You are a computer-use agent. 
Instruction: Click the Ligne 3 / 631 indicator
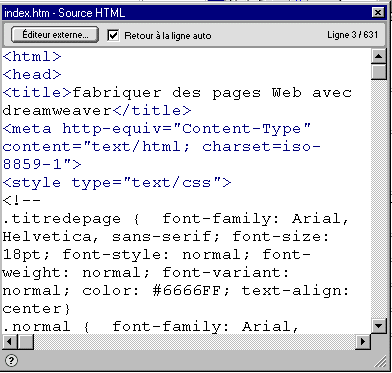(353, 35)
